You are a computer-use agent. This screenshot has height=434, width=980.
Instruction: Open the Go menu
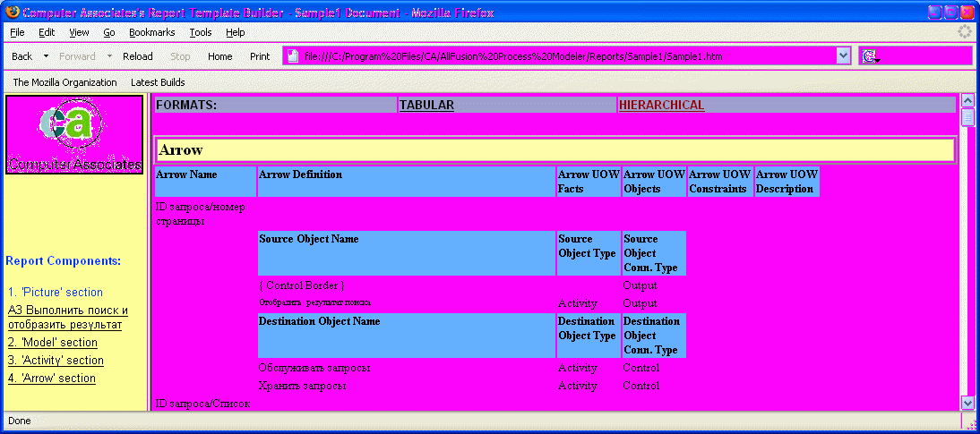click(x=109, y=32)
